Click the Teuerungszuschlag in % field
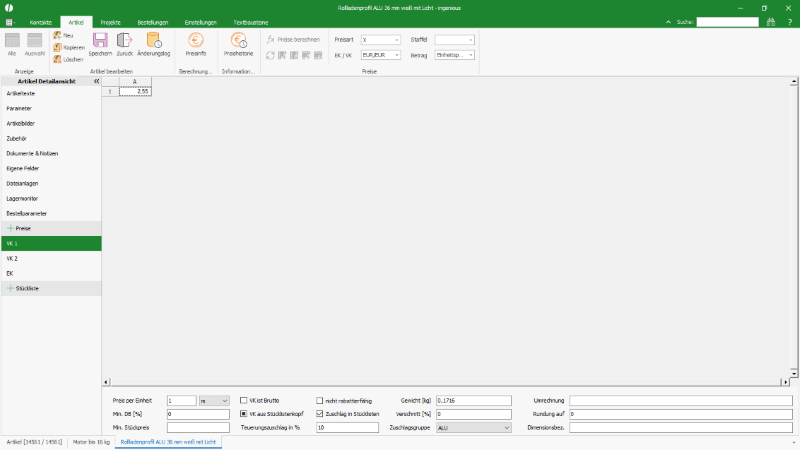 347,428
